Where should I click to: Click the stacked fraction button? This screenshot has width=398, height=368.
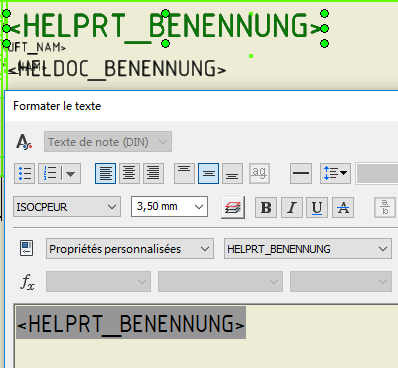point(385,208)
